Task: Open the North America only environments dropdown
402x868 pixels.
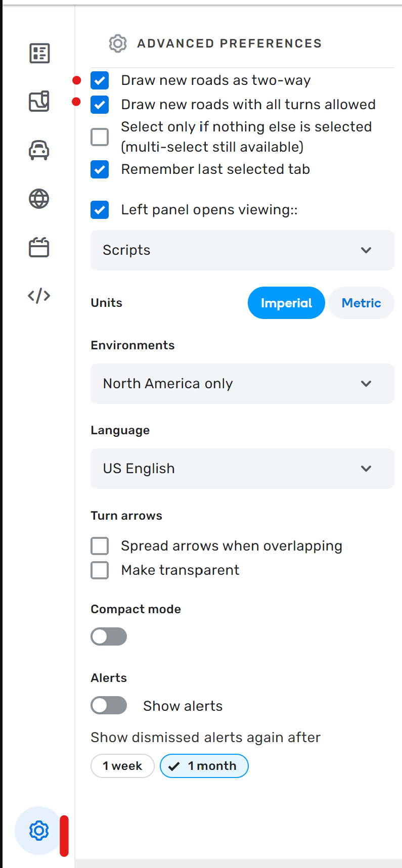Action: pos(242,384)
